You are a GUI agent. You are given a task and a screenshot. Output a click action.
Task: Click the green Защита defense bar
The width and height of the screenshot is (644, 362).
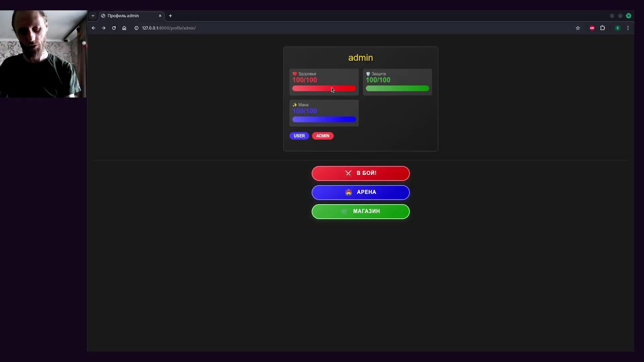[397, 88]
